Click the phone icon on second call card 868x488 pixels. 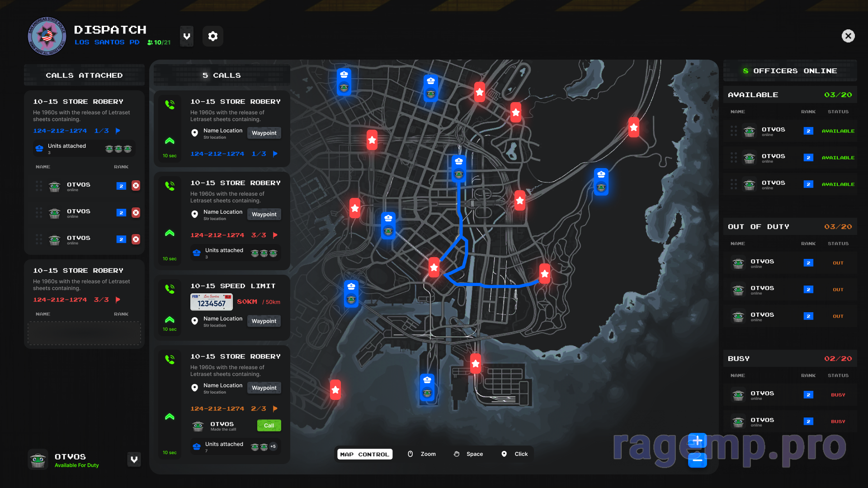[x=170, y=186]
